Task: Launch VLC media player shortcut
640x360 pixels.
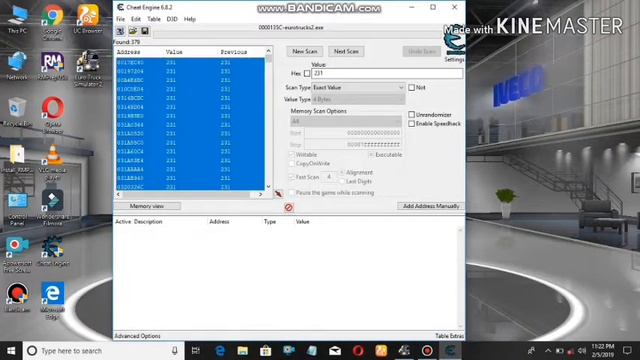Action: [52, 162]
